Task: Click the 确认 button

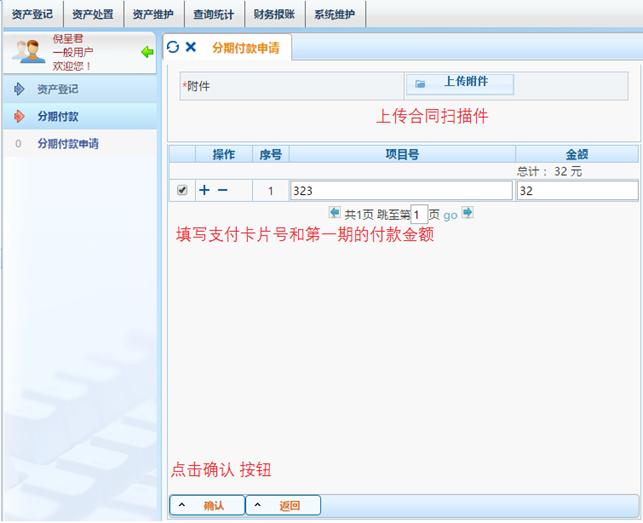Action: tap(207, 505)
